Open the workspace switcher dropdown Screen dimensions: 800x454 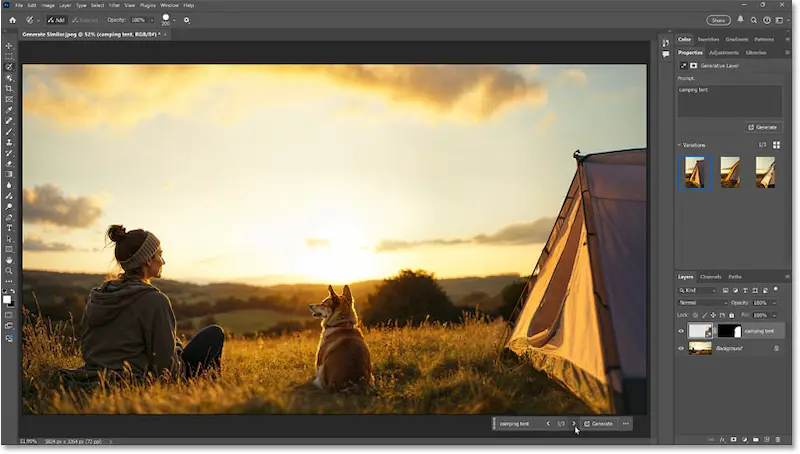point(781,20)
